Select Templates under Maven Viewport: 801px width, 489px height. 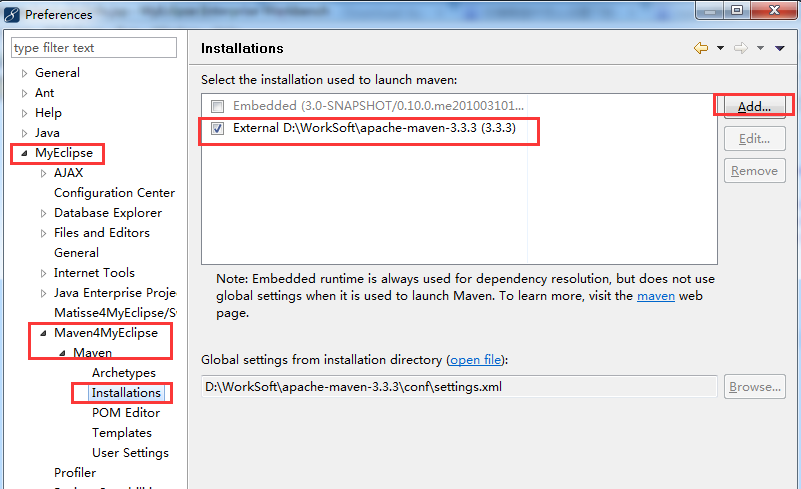122,433
